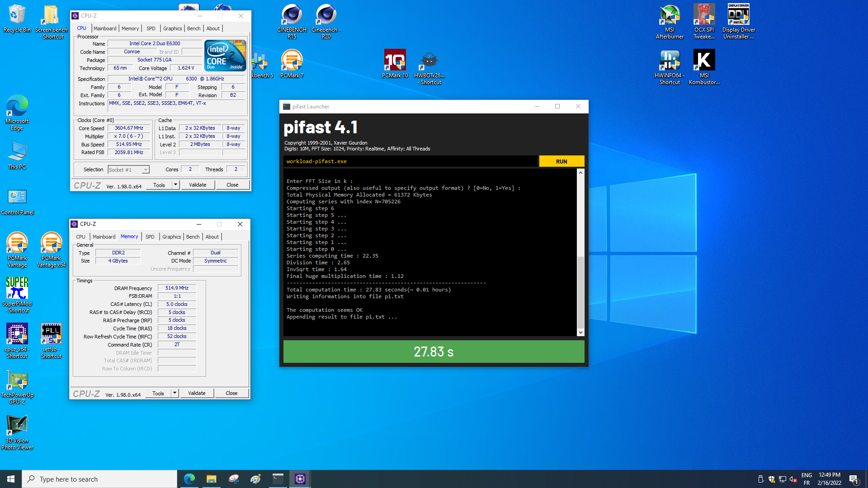Open Windows Start menu
Screen dimensions: 868x488
[x=11, y=479]
